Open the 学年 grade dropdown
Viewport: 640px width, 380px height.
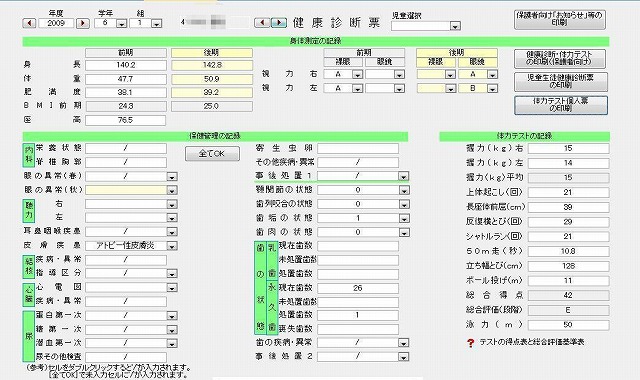click(x=121, y=24)
